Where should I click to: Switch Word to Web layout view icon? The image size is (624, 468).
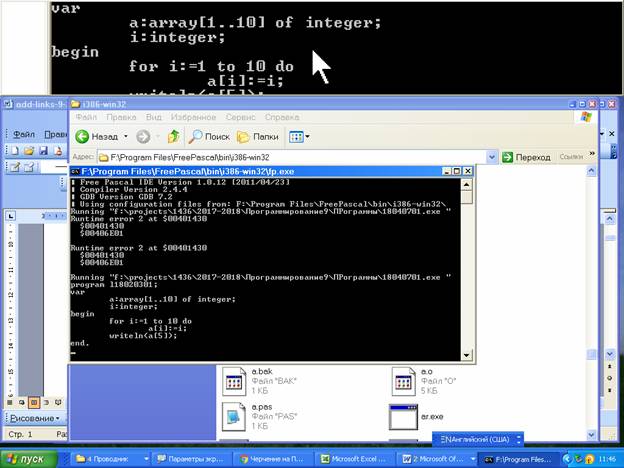(21, 403)
